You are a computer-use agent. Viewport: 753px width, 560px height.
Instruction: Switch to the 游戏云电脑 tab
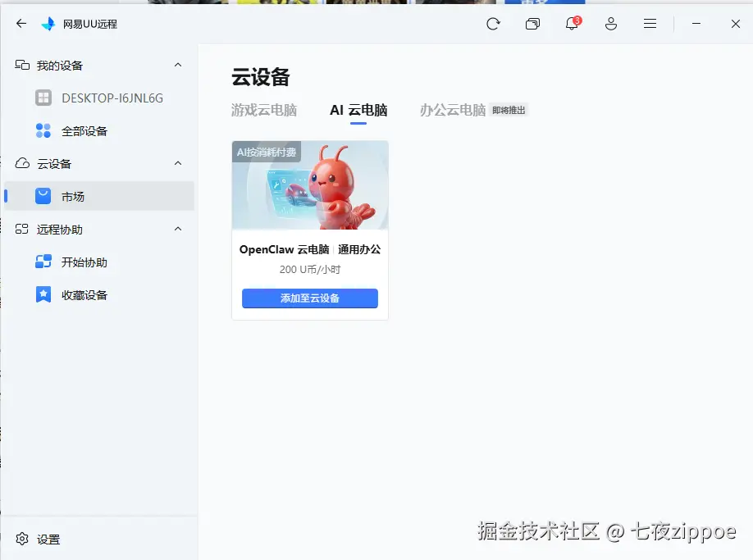[x=263, y=111]
